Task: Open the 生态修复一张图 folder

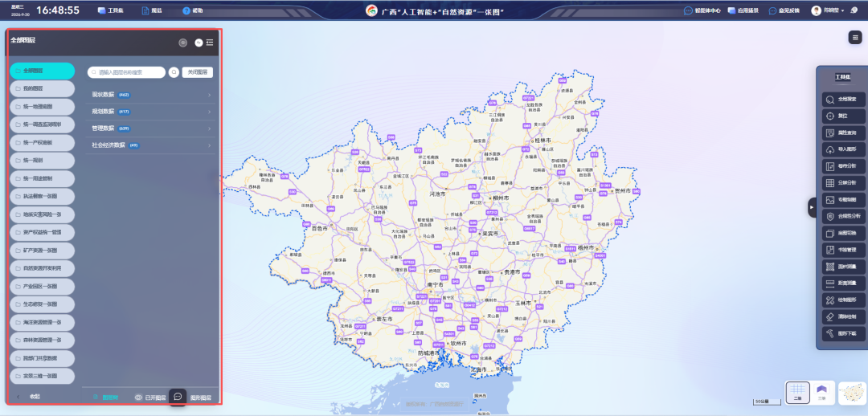Action: coord(42,304)
